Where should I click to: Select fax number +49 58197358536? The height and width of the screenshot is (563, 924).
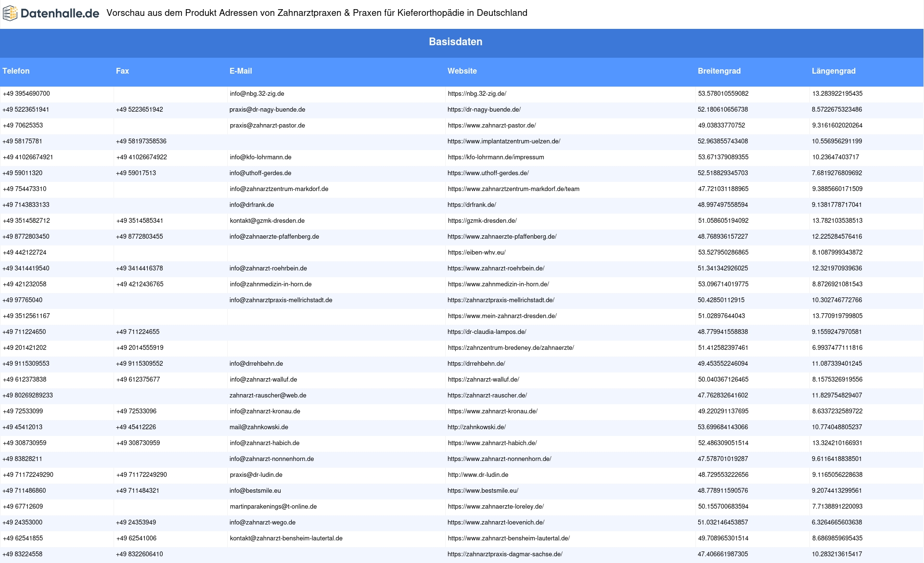[x=141, y=141]
